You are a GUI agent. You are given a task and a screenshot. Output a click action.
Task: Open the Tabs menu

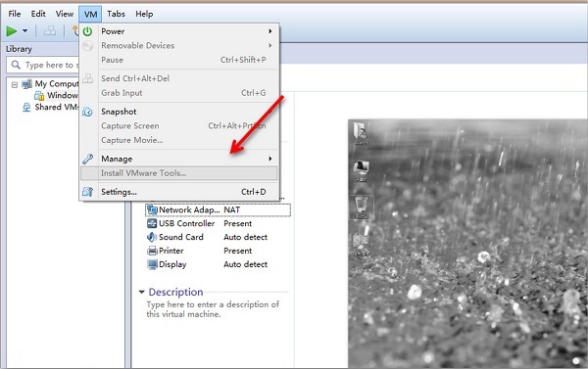coord(116,14)
